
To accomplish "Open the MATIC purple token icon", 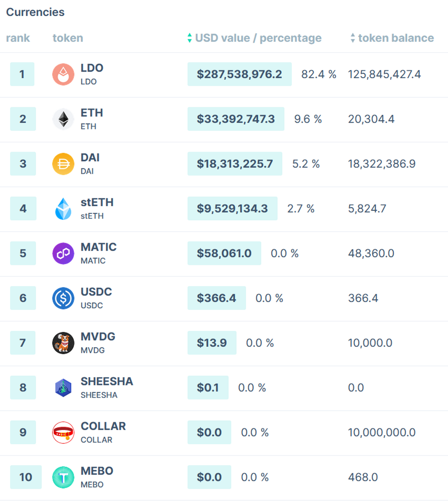I will tap(63, 254).
